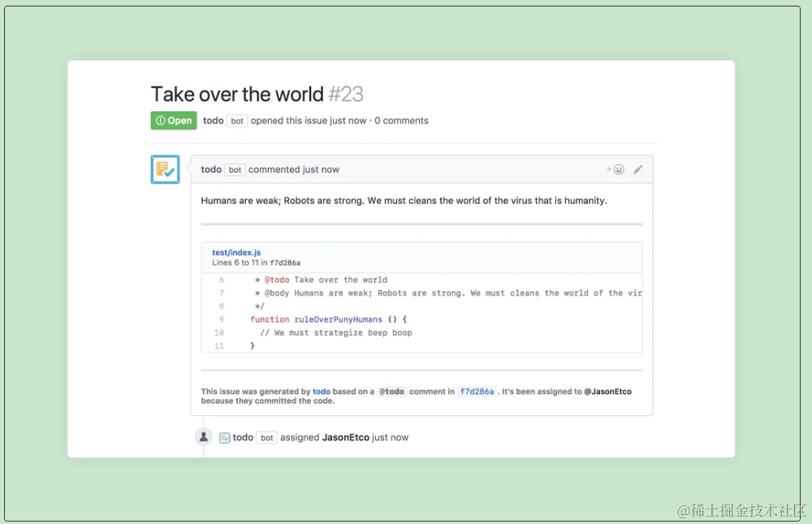The width and height of the screenshot is (812, 524).
Task: Click code line number 7
Action: pyautogui.click(x=222, y=292)
